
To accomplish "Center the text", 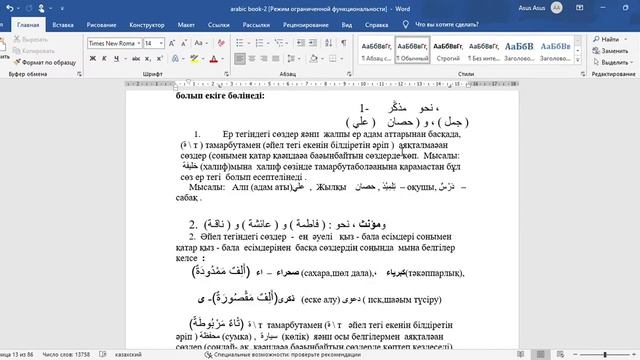I will [252, 59].
